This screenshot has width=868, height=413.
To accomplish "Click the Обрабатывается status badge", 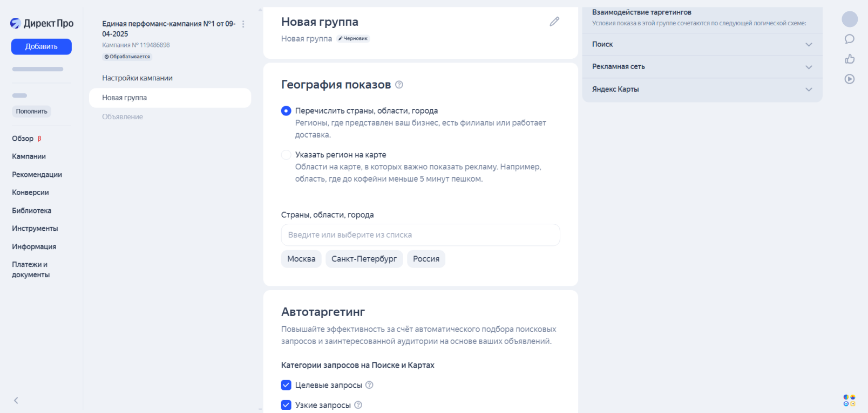I will pyautogui.click(x=127, y=57).
